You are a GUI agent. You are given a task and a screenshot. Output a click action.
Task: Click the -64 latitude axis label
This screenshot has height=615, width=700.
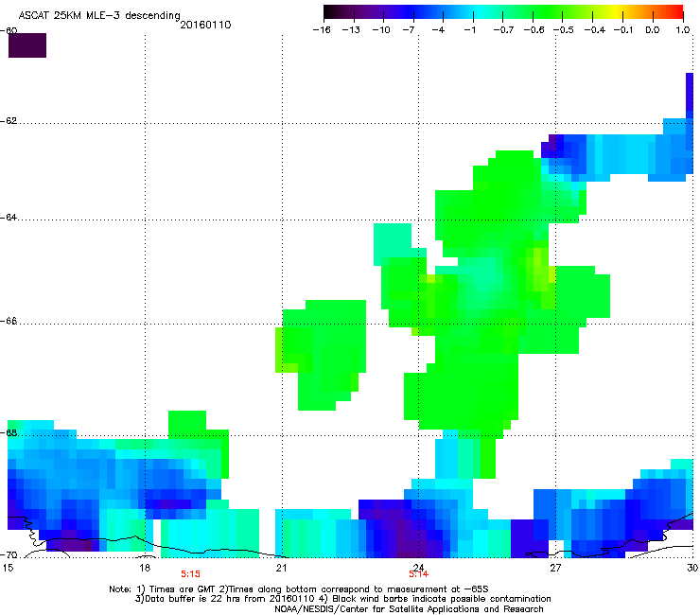tap(9, 218)
